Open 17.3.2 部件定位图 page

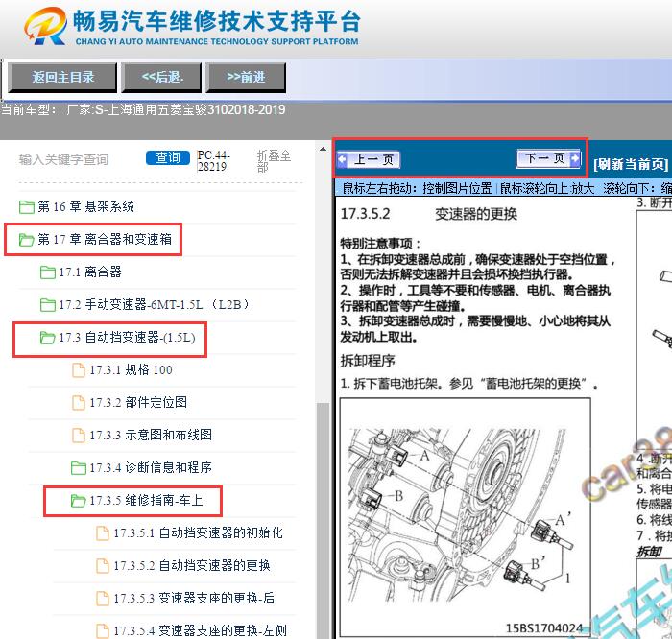[138, 403]
